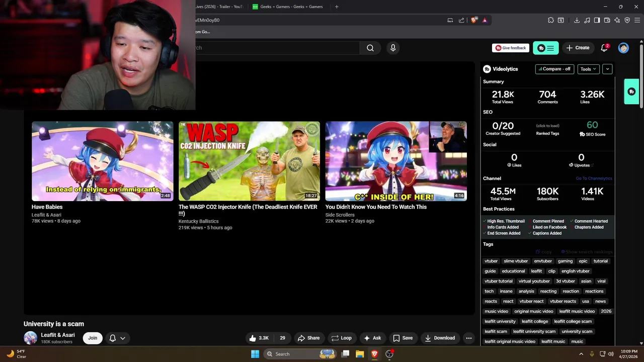Open the Brave VPN shield icon
This screenshot has width=644, height=362.
tap(627, 20)
